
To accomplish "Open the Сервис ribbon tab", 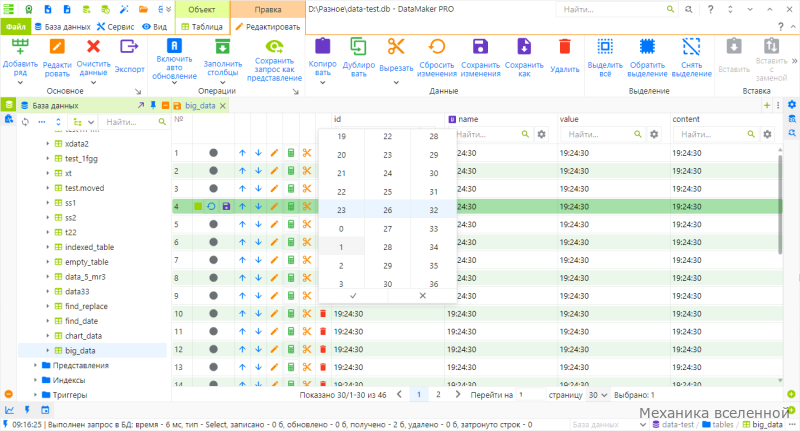I will pyautogui.click(x=115, y=27).
